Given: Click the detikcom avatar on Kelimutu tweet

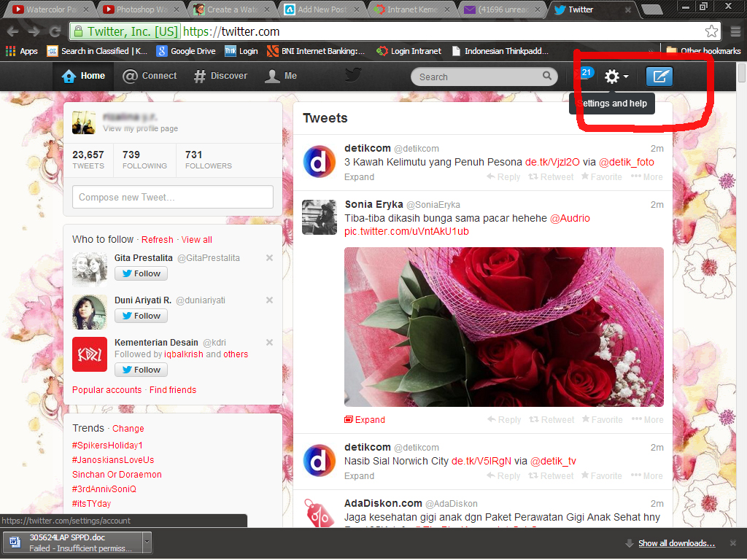Looking at the screenshot, I should pos(320,161).
